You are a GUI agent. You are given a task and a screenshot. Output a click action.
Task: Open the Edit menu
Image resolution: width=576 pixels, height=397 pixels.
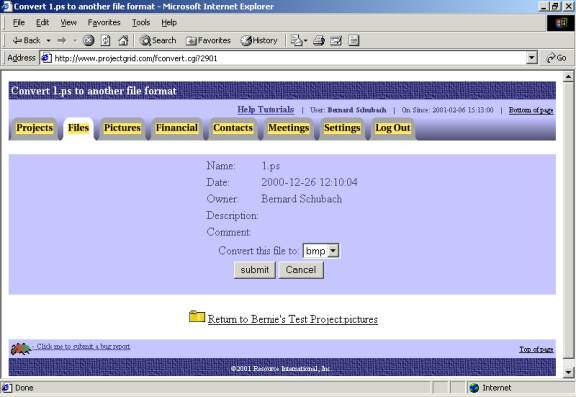(x=43, y=23)
